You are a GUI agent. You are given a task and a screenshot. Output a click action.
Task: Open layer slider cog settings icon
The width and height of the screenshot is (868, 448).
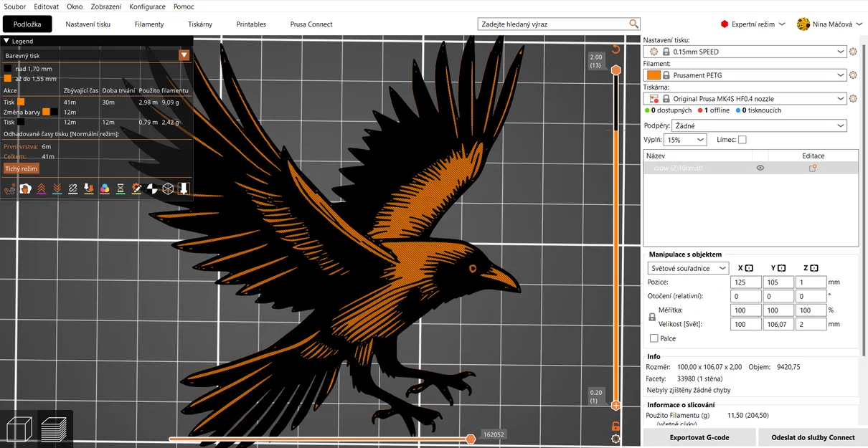click(615, 438)
